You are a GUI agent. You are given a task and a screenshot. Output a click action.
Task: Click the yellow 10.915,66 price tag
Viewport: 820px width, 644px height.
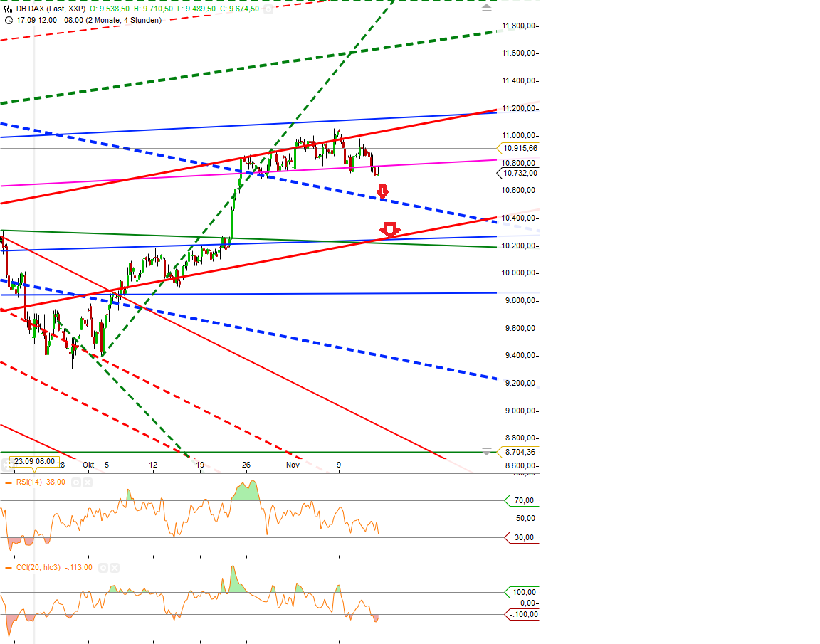tap(520, 148)
